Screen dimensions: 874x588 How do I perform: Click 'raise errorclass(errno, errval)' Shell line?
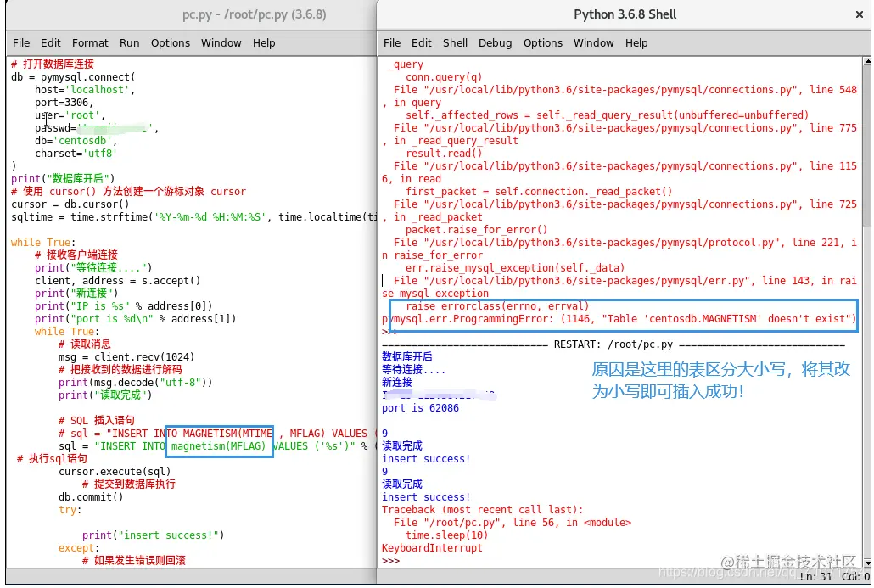pyautogui.click(x=497, y=306)
